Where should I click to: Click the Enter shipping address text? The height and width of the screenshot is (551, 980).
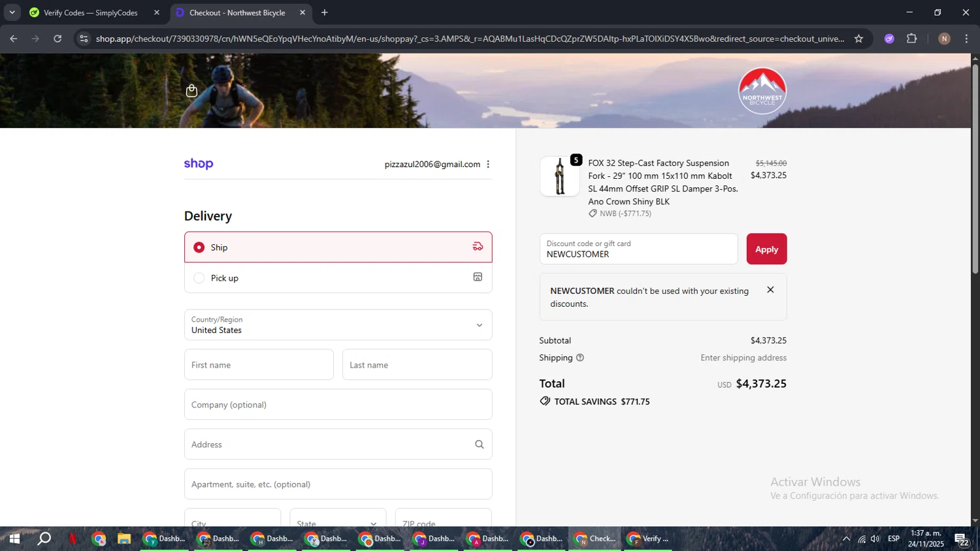point(743,358)
